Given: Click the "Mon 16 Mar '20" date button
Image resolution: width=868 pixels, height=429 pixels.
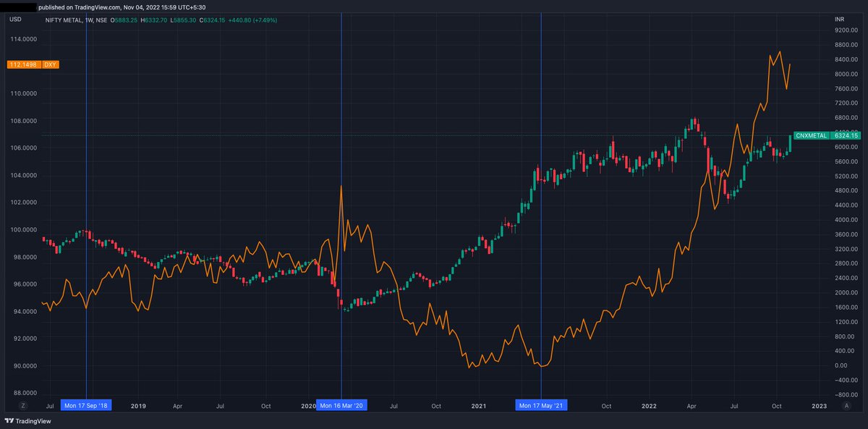Looking at the screenshot, I should pyautogui.click(x=342, y=405).
